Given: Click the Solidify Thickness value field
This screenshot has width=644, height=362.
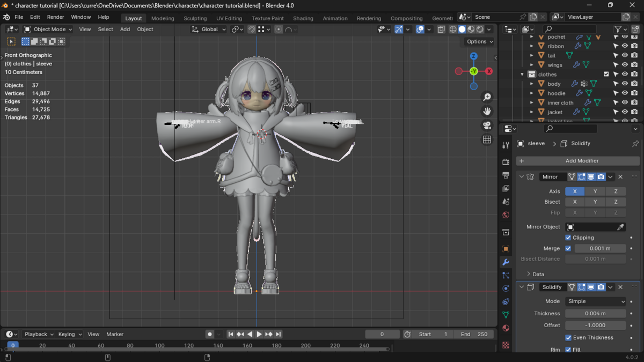Looking at the screenshot, I should (595, 314).
